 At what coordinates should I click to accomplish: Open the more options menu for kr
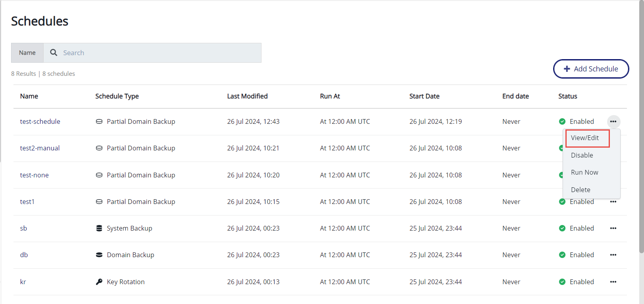[x=613, y=282]
